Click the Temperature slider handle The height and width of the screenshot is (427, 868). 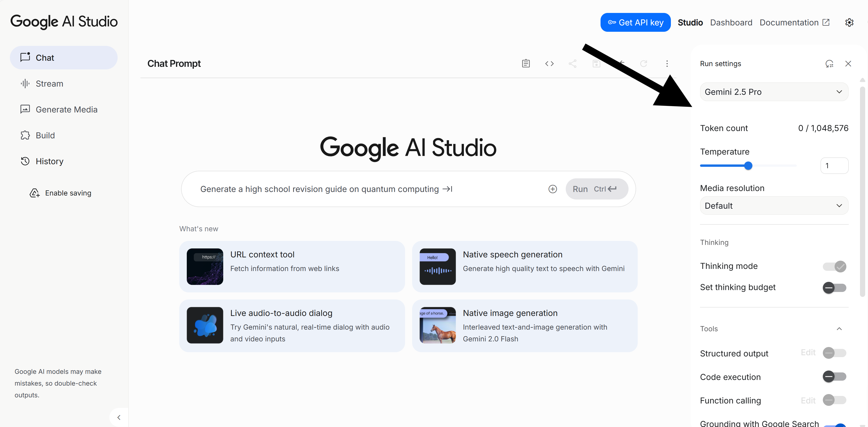(748, 165)
